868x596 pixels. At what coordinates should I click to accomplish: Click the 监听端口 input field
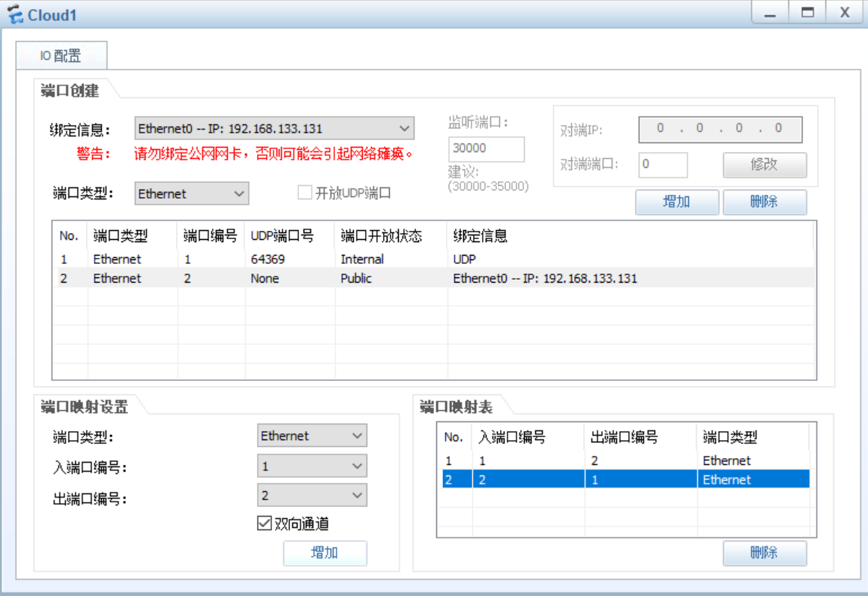(486, 148)
